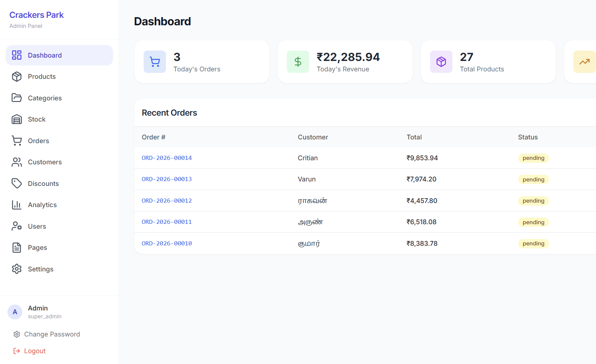The width and height of the screenshot is (596, 364).
Task: Click the Total Products count 27
Action: point(467,57)
